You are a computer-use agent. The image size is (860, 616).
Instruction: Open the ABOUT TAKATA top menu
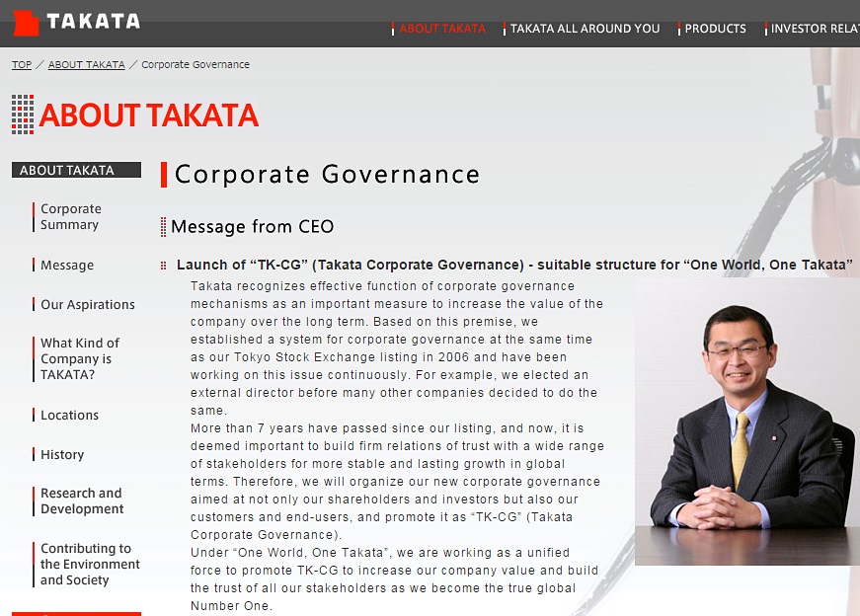tap(442, 29)
